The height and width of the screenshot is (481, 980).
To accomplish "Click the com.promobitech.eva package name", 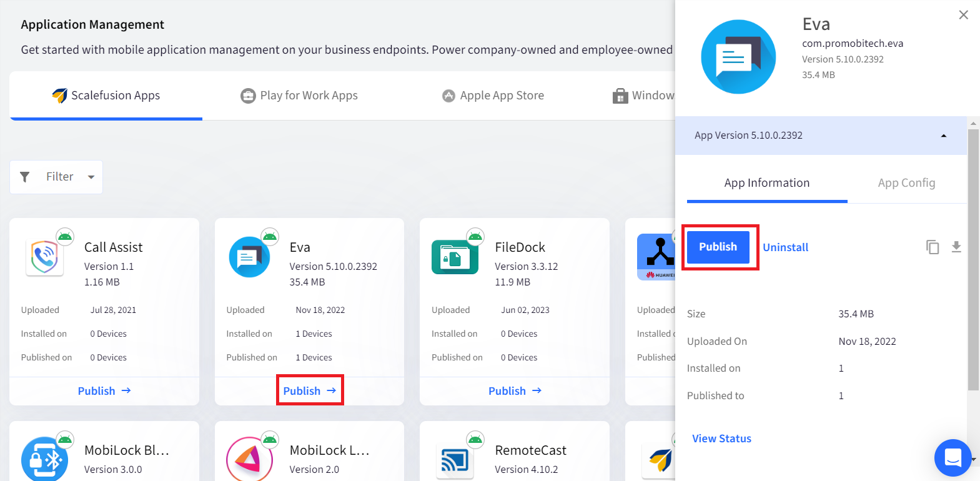I will tap(853, 44).
